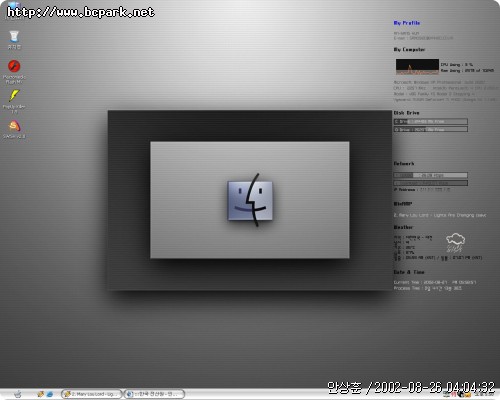Click the rain cloud weather icon
This screenshot has height=400, width=500.
tap(455, 243)
